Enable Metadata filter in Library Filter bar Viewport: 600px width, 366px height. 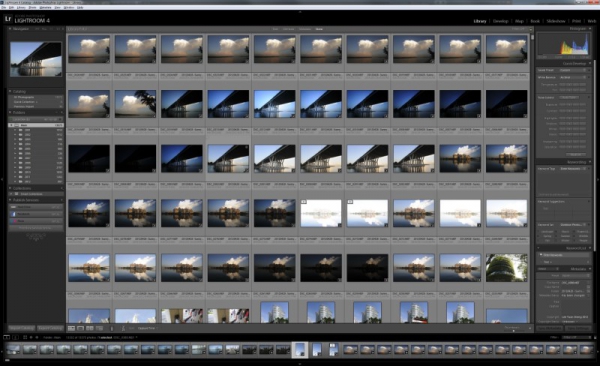305,29
